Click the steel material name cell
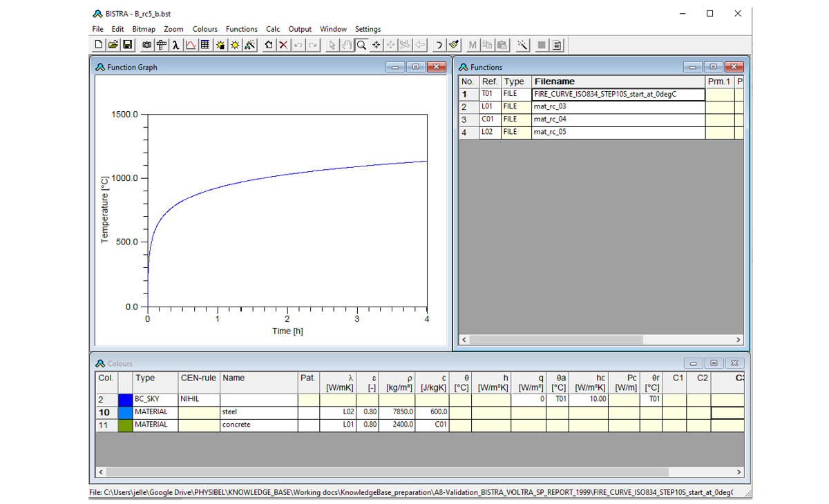829x504 pixels. [259, 412]
